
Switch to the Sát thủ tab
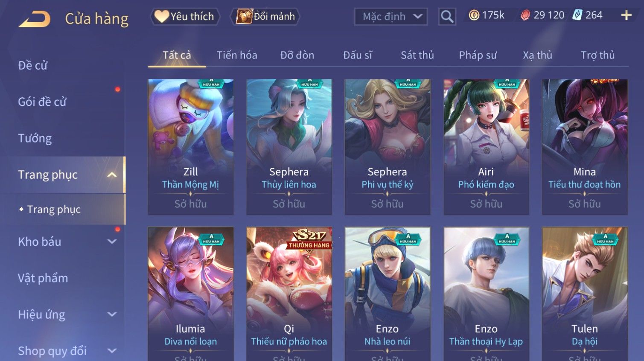pos(417,55)
